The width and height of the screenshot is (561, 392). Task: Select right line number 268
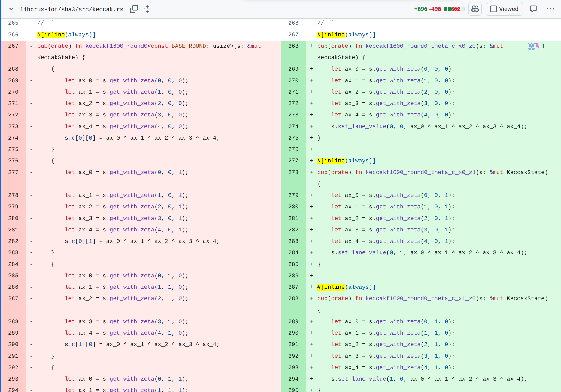pyautogui.click(x=293, y=46)
